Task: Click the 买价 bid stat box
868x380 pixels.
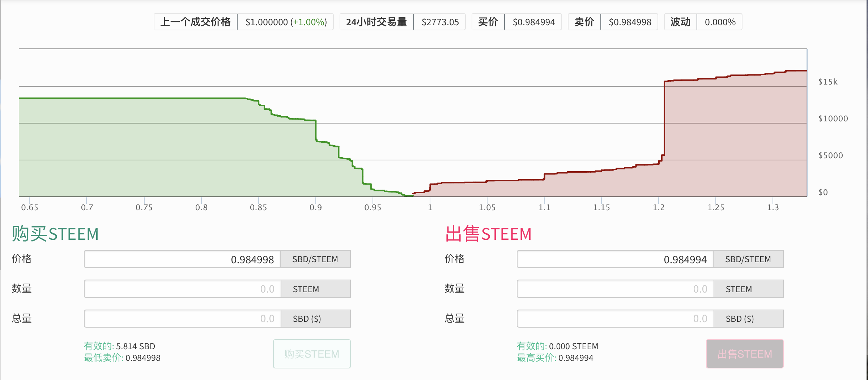Action: point(516,22)
